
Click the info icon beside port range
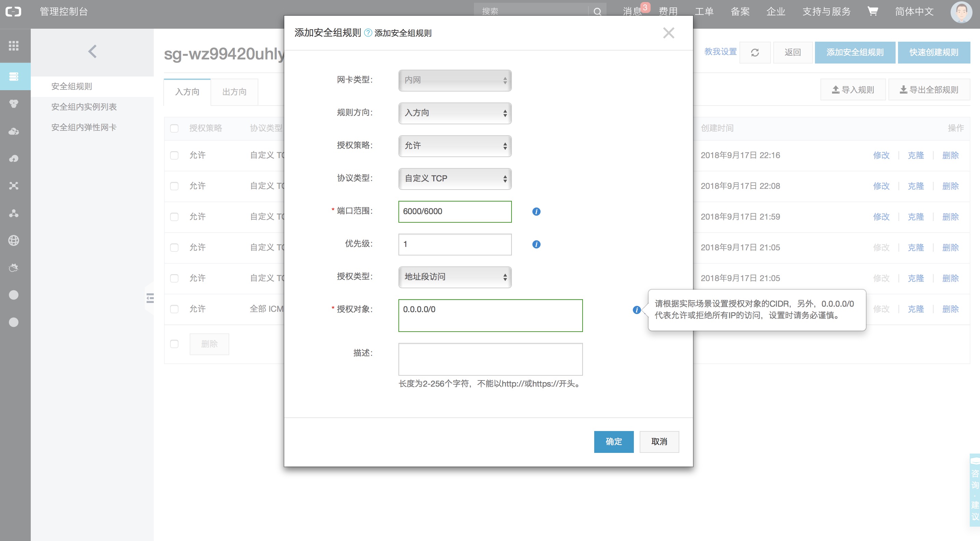tap(536, 211)
